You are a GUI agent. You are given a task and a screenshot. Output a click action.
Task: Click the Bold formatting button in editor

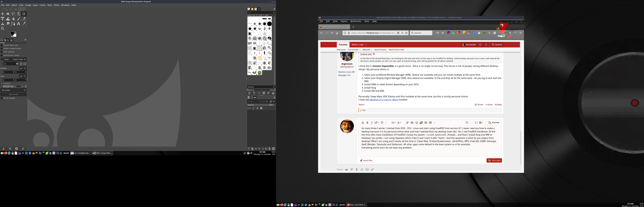point(367,123)
